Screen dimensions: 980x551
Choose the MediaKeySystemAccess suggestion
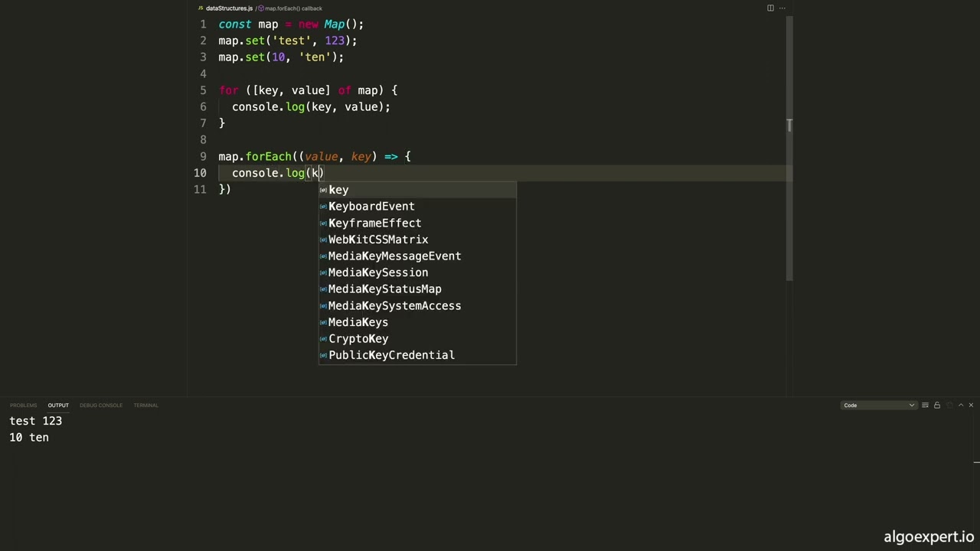(x=417, y=305)
